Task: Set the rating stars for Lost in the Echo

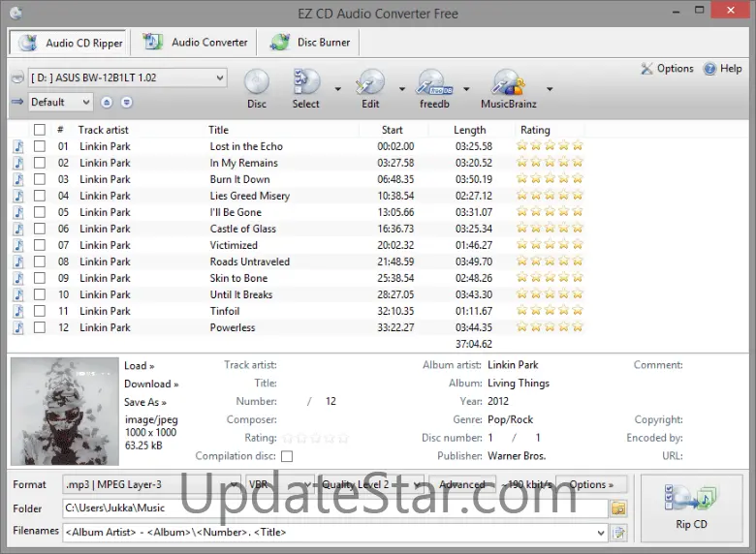Action: click(550, 145)
